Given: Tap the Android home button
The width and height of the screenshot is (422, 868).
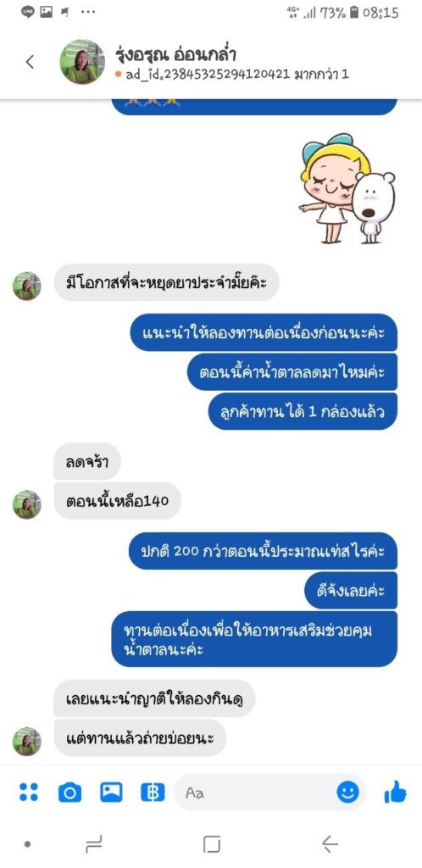Looking at the screenshot, I should [211, 844].
